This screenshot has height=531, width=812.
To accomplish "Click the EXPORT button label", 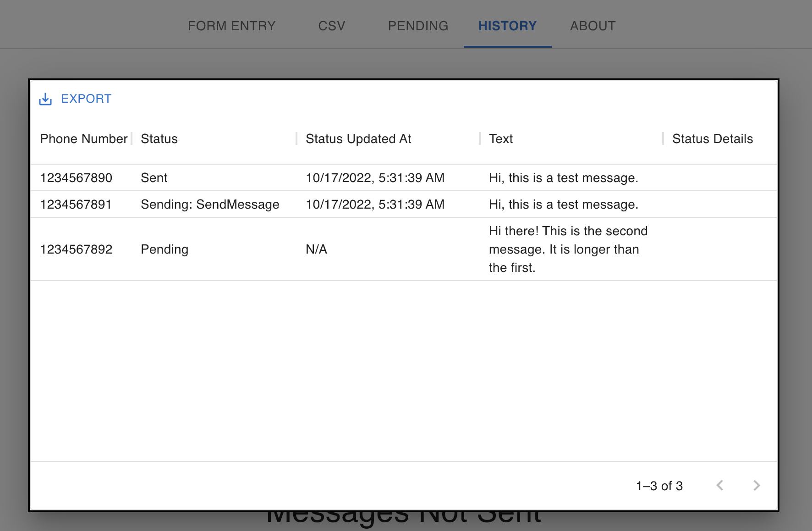I will (86, 99).
